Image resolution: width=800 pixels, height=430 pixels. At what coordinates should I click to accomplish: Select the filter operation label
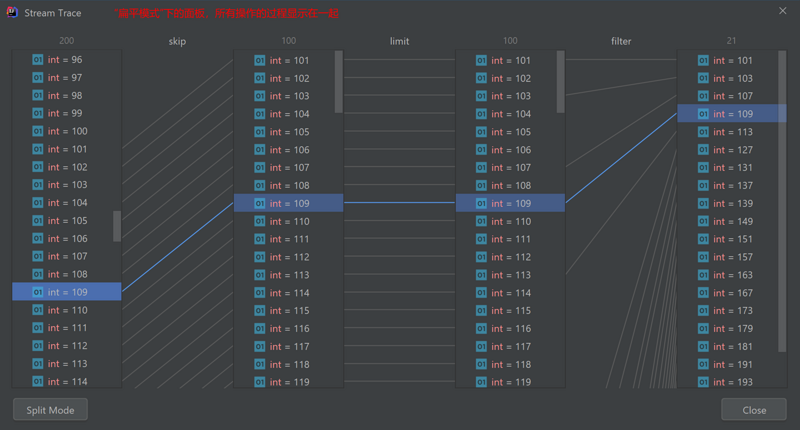[621, 41]
